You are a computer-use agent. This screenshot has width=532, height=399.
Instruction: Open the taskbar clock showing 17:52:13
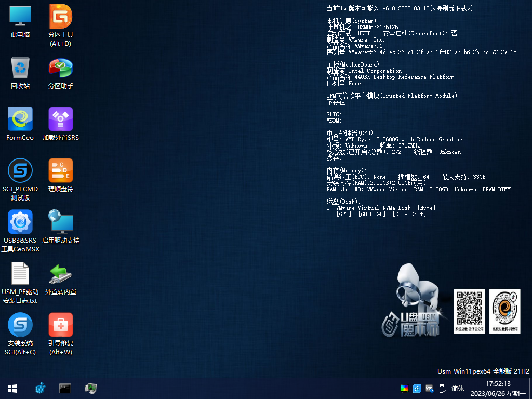pos(498,389)
